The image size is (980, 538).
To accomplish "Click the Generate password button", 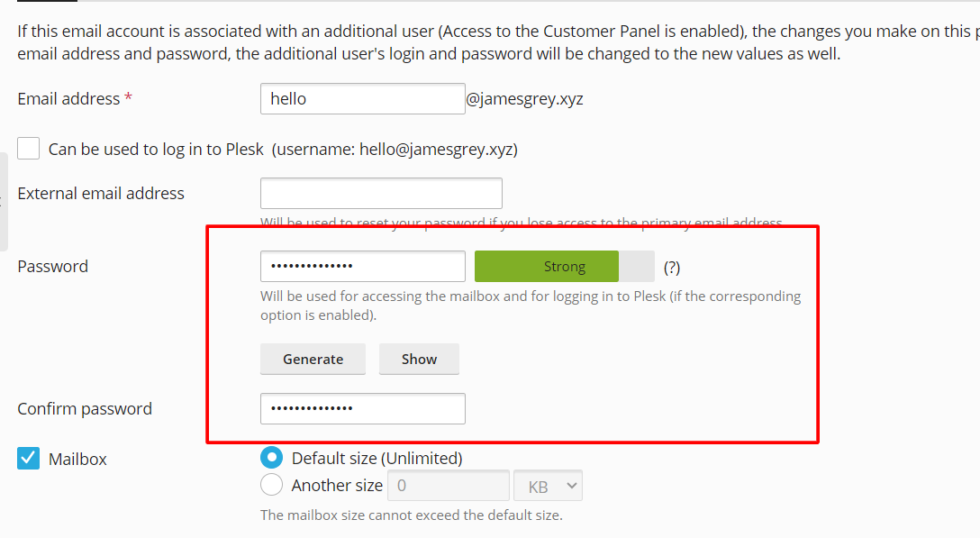I will [x=313, y=359].
